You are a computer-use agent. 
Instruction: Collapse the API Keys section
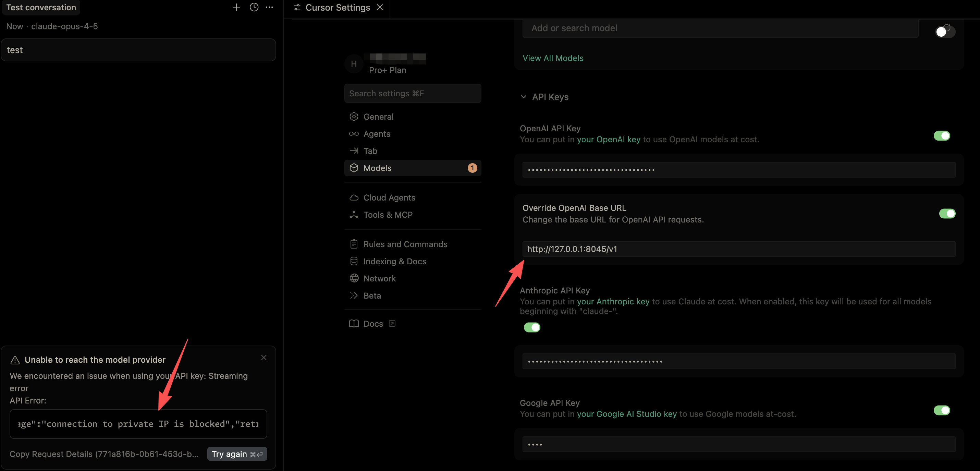tap(524, 97)
